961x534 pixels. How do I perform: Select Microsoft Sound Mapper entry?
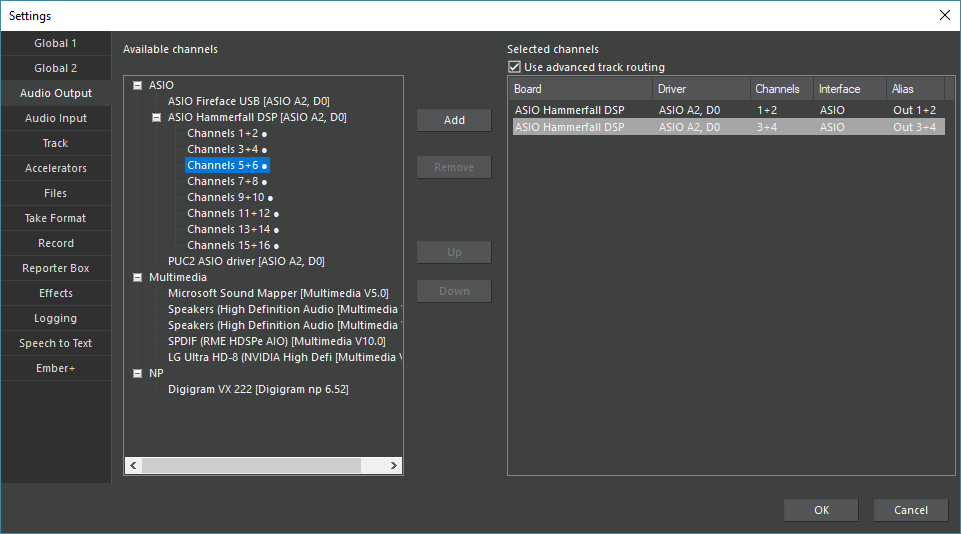pos(277,293)
